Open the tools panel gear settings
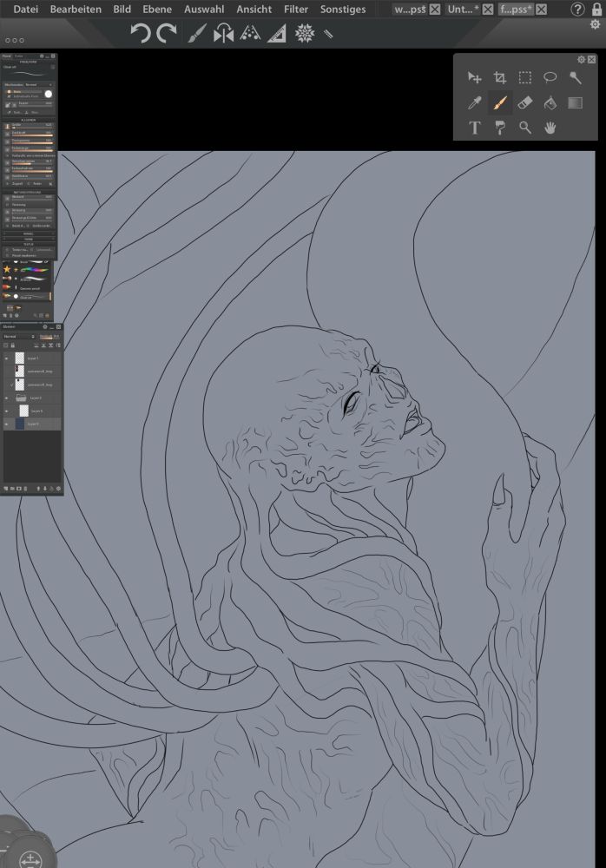This screenshot has height=868, width=606. tap(581, 59)
